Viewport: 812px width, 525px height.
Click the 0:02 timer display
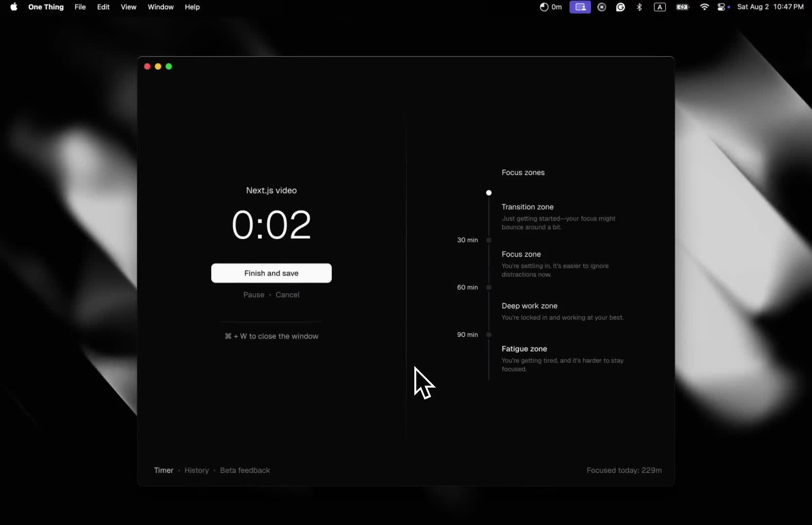click(271, 225)
